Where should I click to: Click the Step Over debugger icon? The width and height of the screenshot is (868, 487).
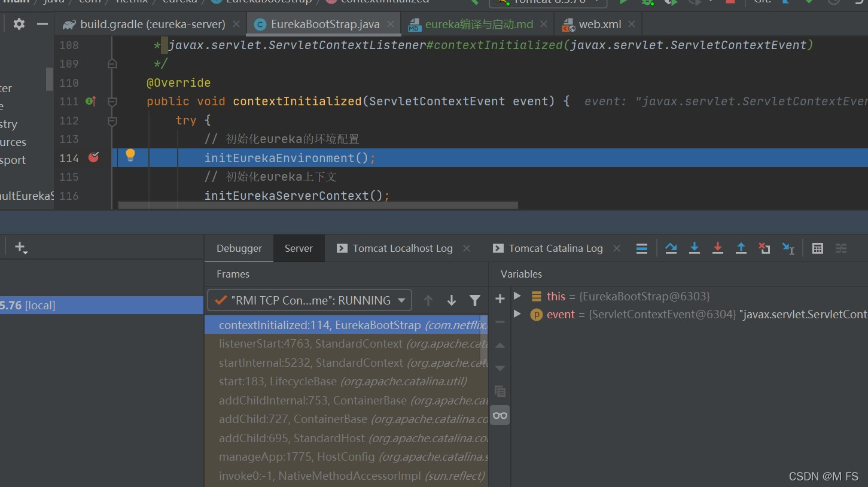[x=671, y=248]
